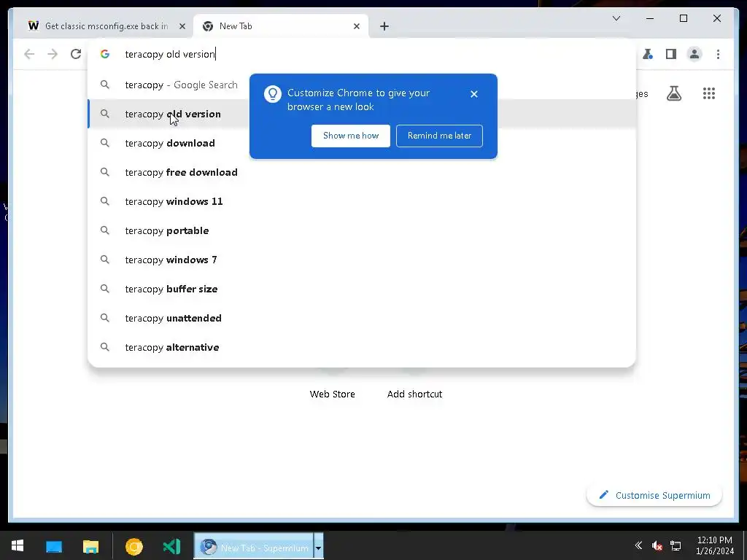Toggle the side panel icon
This screenshot has height=560, width=747.
tap(671, 54)
